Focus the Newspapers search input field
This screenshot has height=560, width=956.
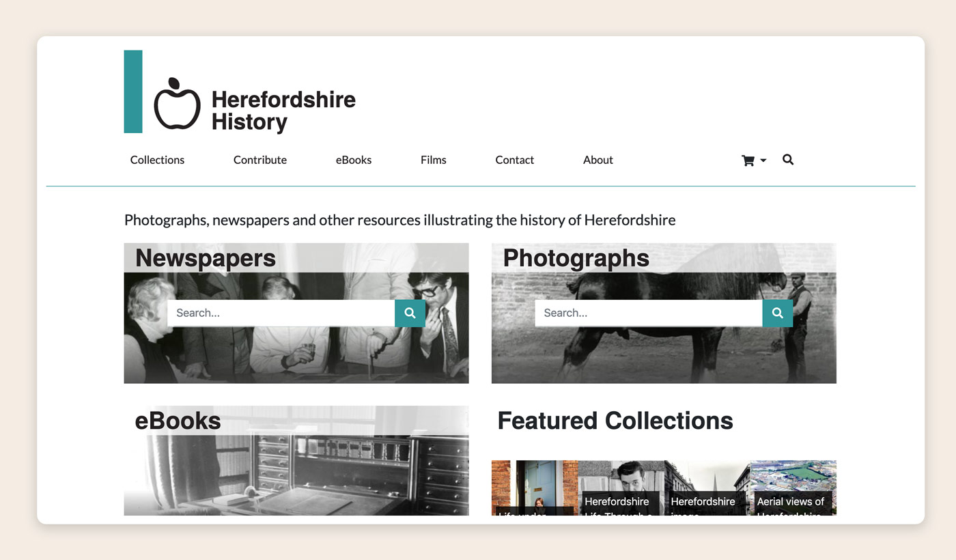(x=281, y=313)
